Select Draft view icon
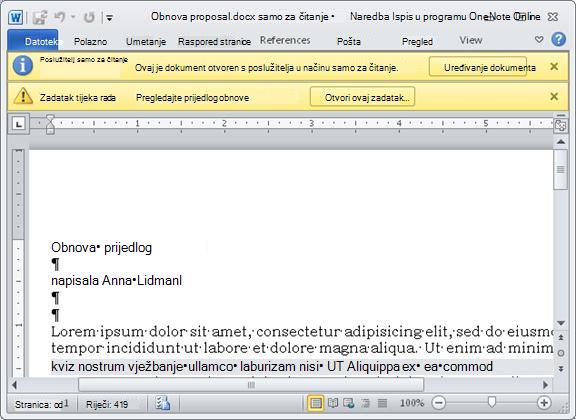 point(382,403)
